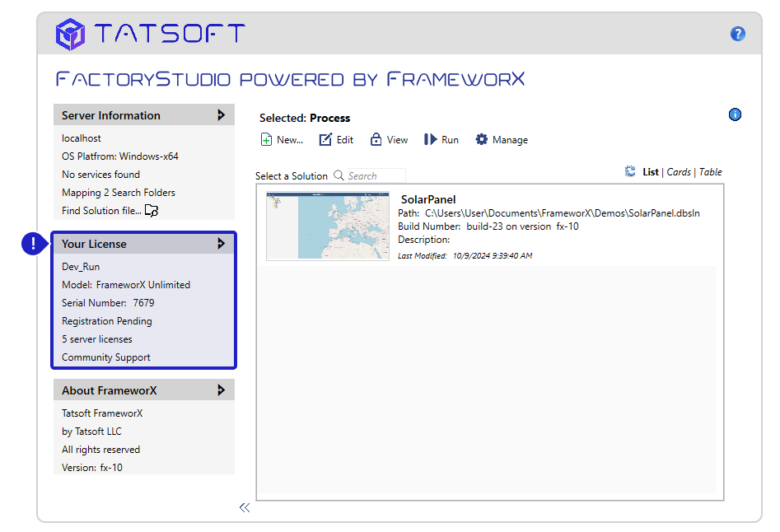
Task: Click the Tatsoft FrameworX text
Action: click(102, 413)
